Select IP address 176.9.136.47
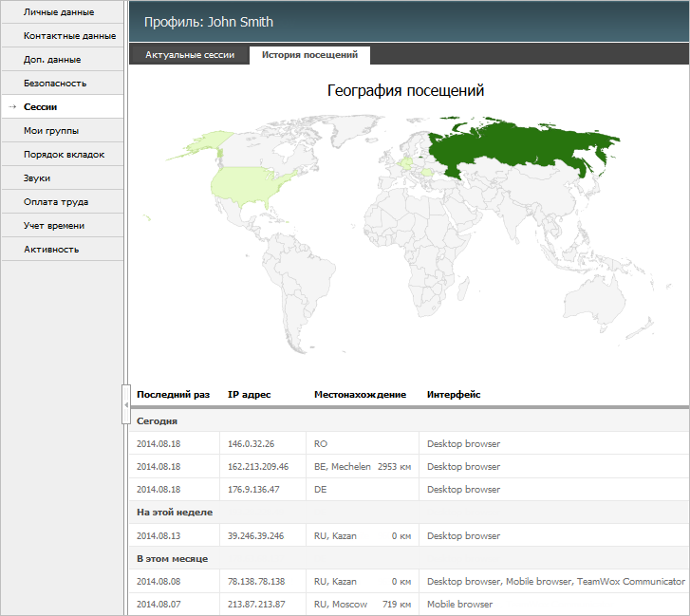 [x=253, y=489]
